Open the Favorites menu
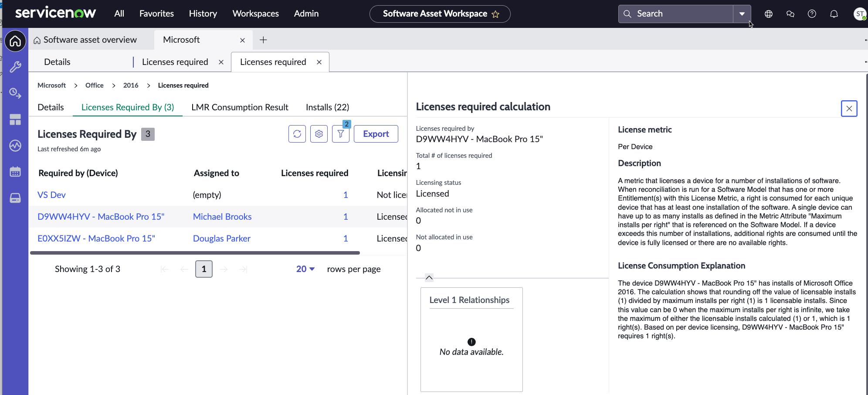This screenshot has width=868, height=395. [x=157, y=14]
